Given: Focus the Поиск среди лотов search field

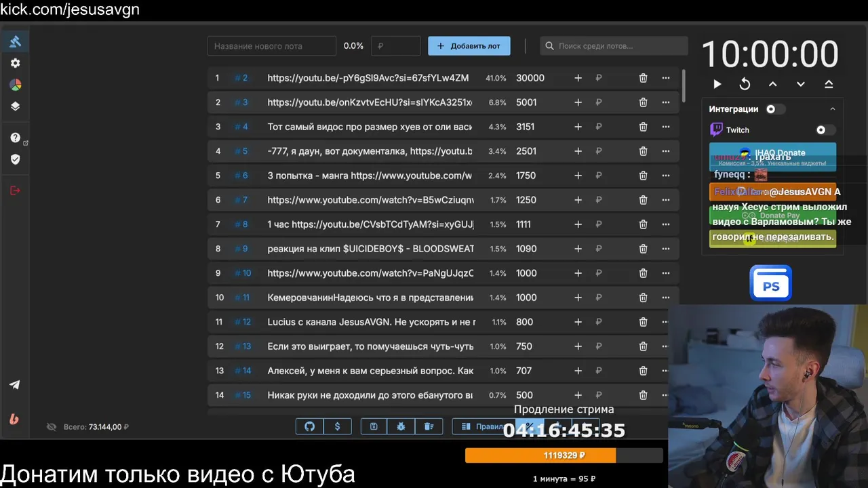Looking at the screenshot, I should tap(614, 46).
